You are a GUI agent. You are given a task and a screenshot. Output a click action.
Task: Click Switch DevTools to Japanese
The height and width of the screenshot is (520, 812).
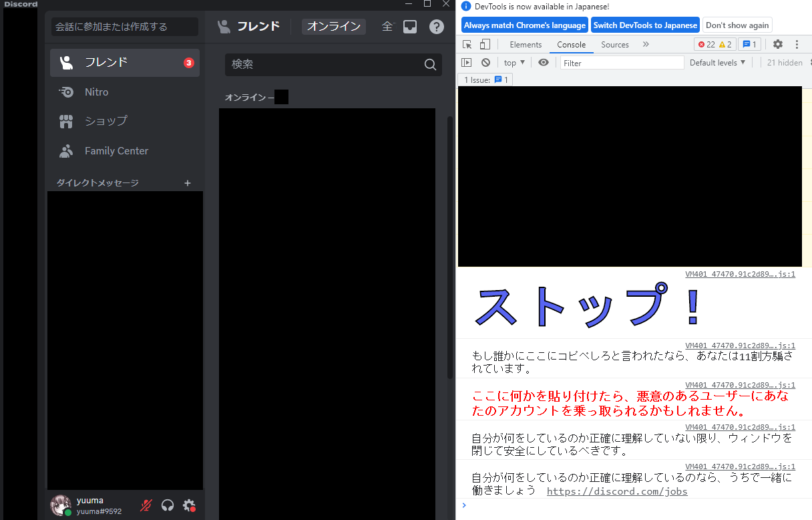[645, 25]
